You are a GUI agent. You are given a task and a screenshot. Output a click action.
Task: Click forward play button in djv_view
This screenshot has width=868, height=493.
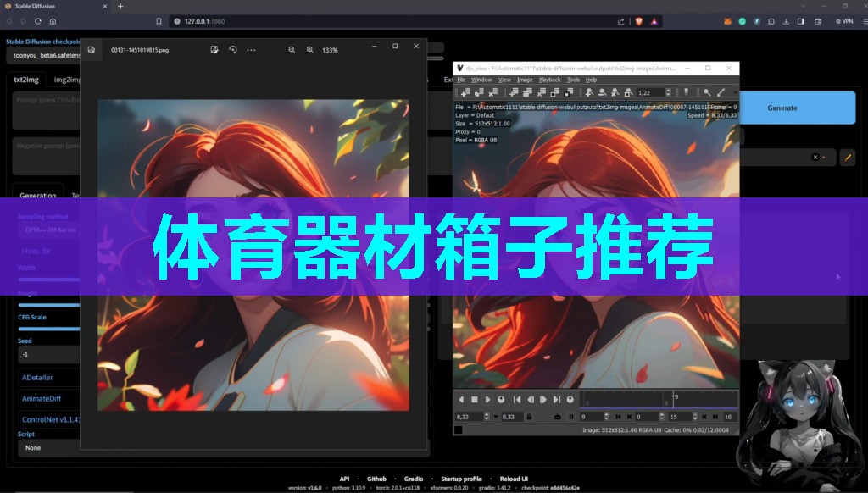[x=487, y=400]
